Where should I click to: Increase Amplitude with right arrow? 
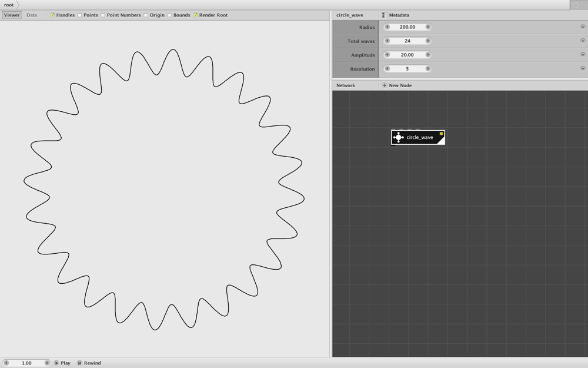(x=428, y=55)
